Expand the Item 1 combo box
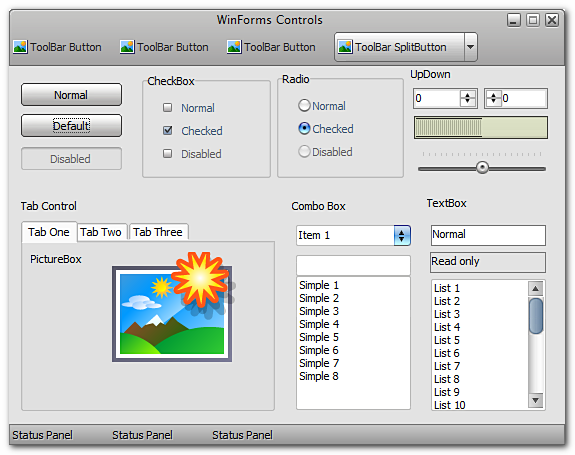The height and width of the screenshot is (455, 575). [402, 235]
